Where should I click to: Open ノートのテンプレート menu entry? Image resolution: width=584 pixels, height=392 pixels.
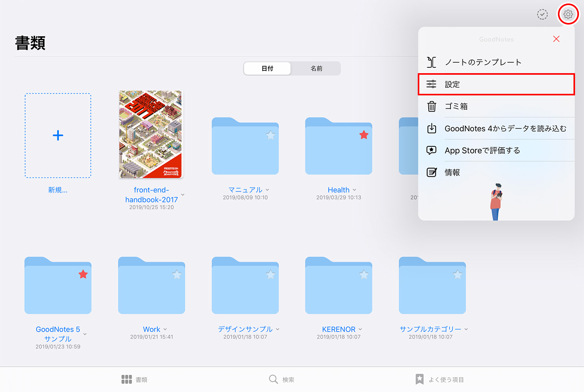tap(496, 62)
